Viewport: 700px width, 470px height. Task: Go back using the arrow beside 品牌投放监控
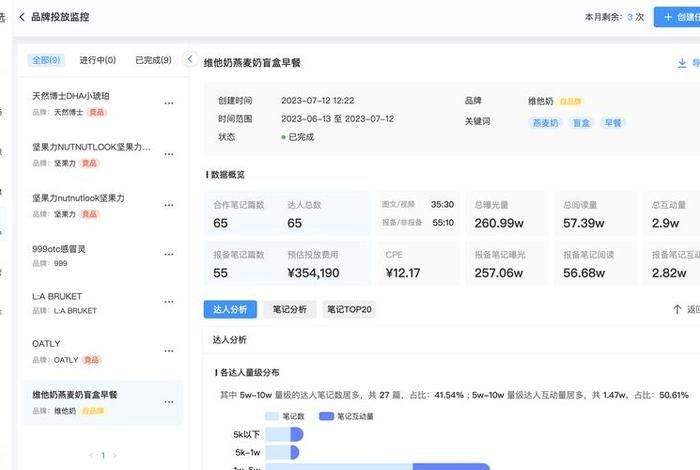click(22, 17)
